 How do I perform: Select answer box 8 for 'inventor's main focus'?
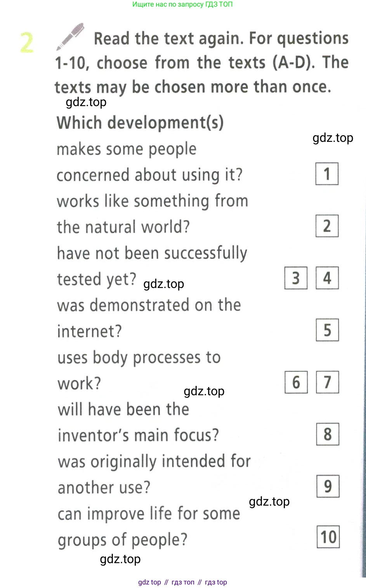(x=328, y=434)
